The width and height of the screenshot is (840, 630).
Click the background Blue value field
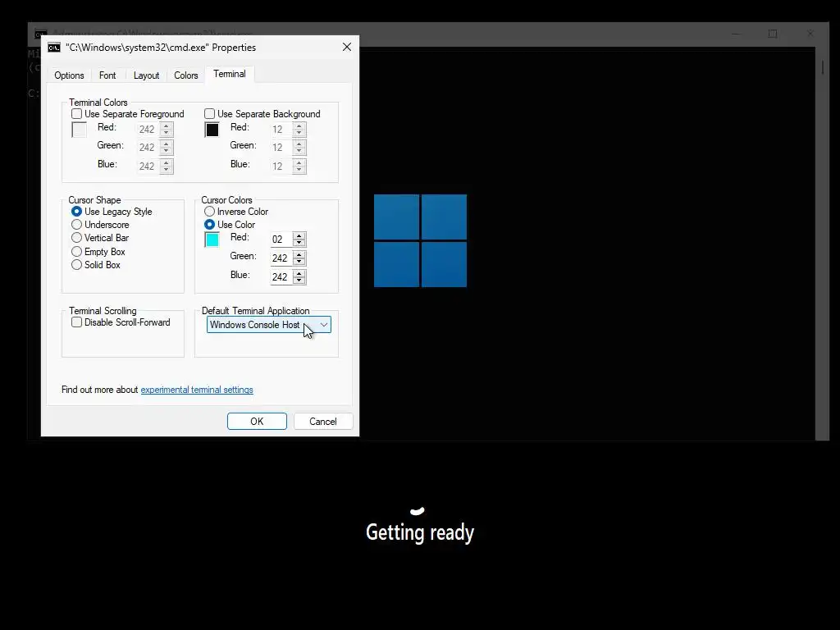tap(281, 166)
